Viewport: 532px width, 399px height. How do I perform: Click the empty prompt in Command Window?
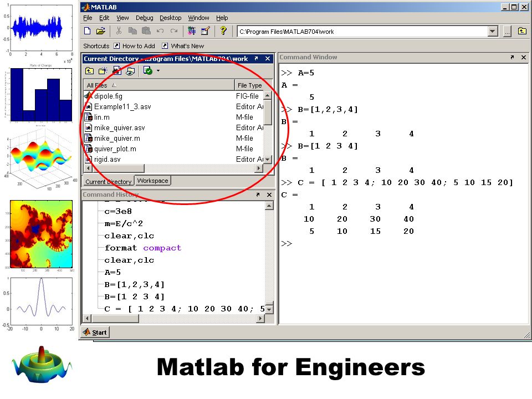pos(287,244)
